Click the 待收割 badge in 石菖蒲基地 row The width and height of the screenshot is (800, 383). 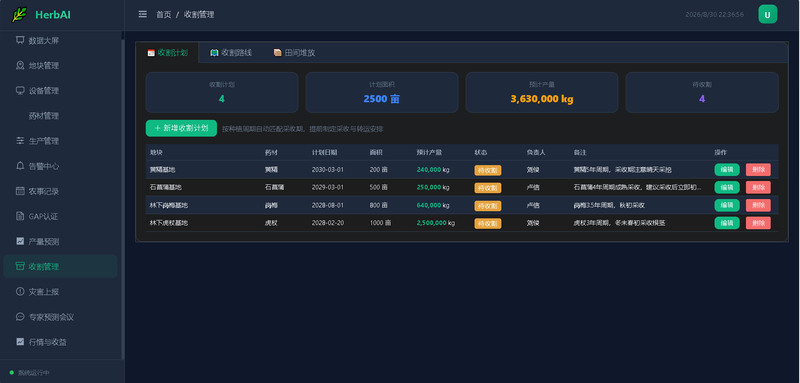click(488, 188)
